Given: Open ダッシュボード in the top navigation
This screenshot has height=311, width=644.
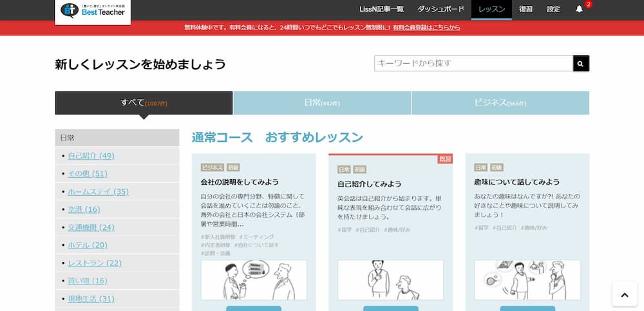Looking at the screenshot, I should click(x=440, y=9).
